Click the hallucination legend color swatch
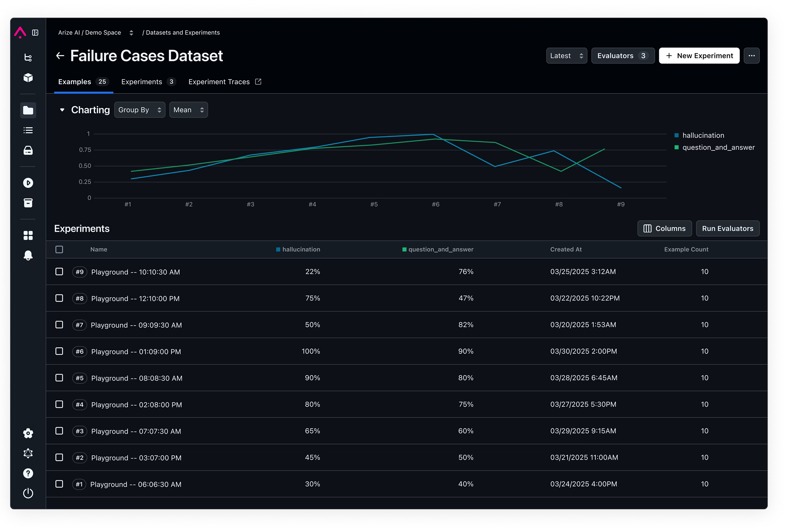The image size is (788, 532). [x=677, y=136]
